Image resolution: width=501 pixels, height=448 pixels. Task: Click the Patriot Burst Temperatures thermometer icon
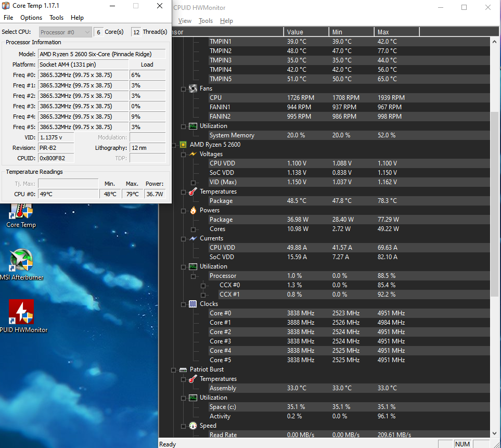192,379
